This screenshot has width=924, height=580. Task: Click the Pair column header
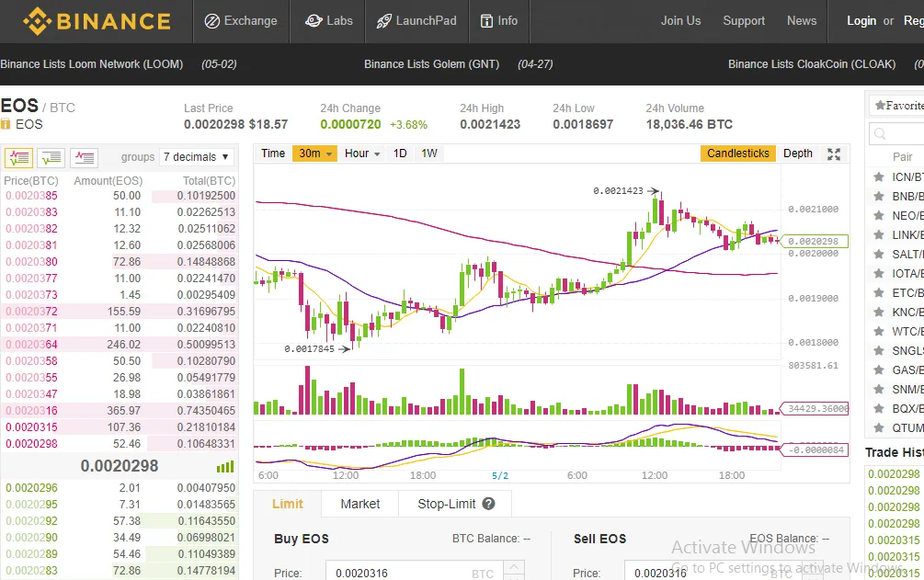point(902,157)
